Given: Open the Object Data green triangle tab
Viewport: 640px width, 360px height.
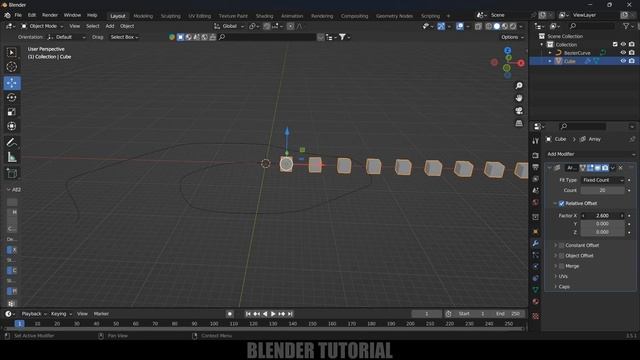Looking at the screenshot, I should click(536, 290).
